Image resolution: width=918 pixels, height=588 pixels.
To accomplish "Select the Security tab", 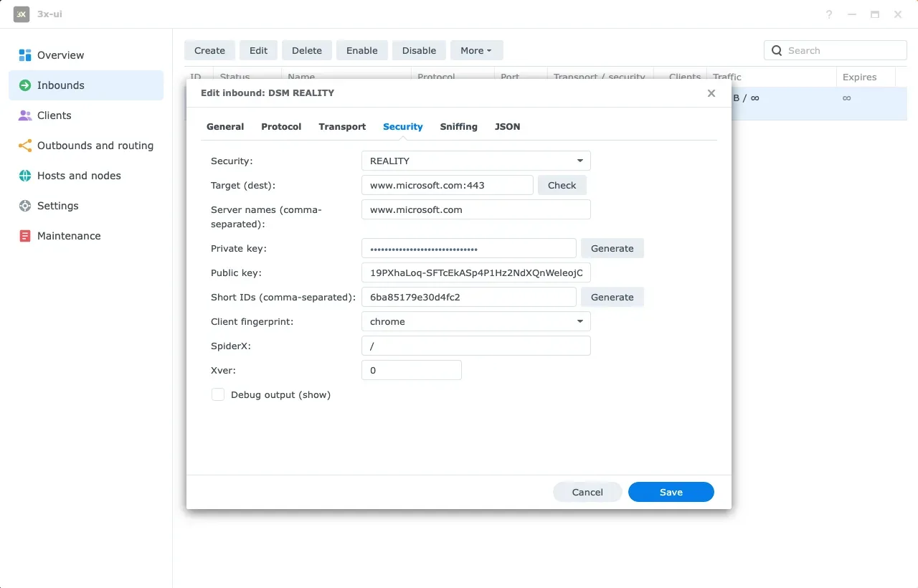I will point(403,126).
